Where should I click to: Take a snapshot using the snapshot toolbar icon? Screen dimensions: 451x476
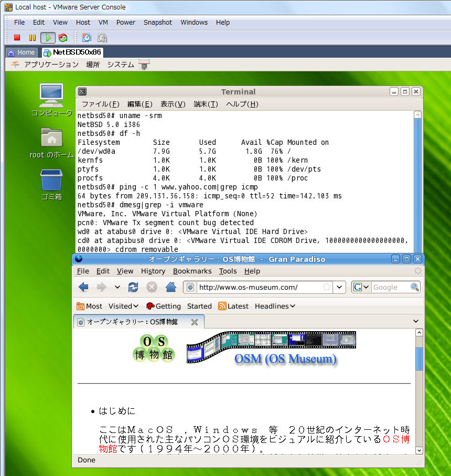point(87,38)
